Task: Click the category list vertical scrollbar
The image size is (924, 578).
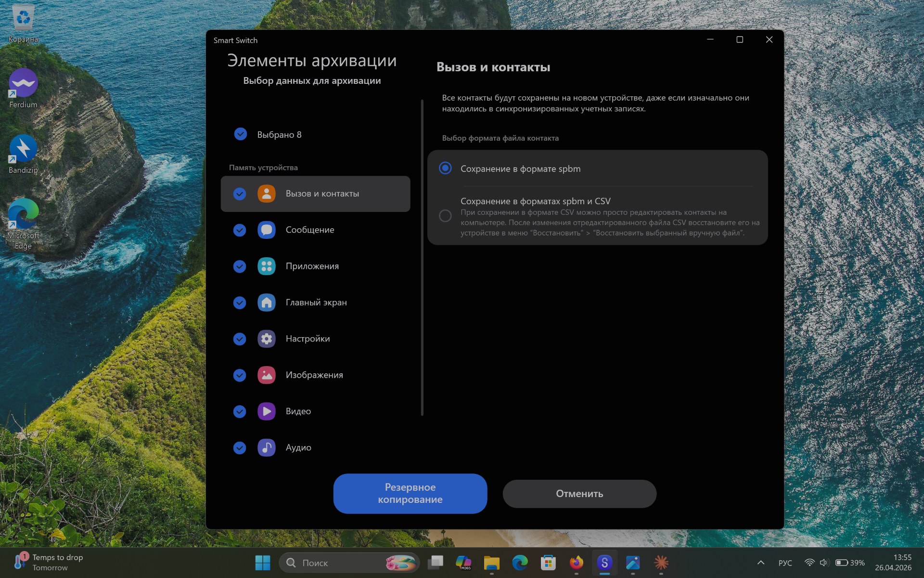Action: (422, 258)
